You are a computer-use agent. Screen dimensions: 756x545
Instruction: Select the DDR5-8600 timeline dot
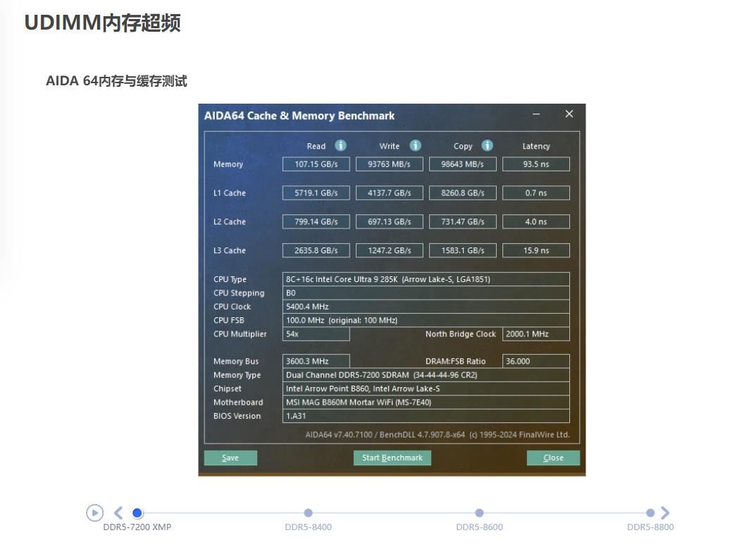click(x=479, y=513)
